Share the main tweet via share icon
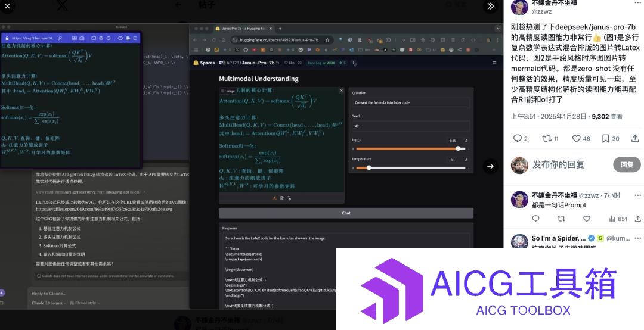644x330 pixels. coord(635,138)
